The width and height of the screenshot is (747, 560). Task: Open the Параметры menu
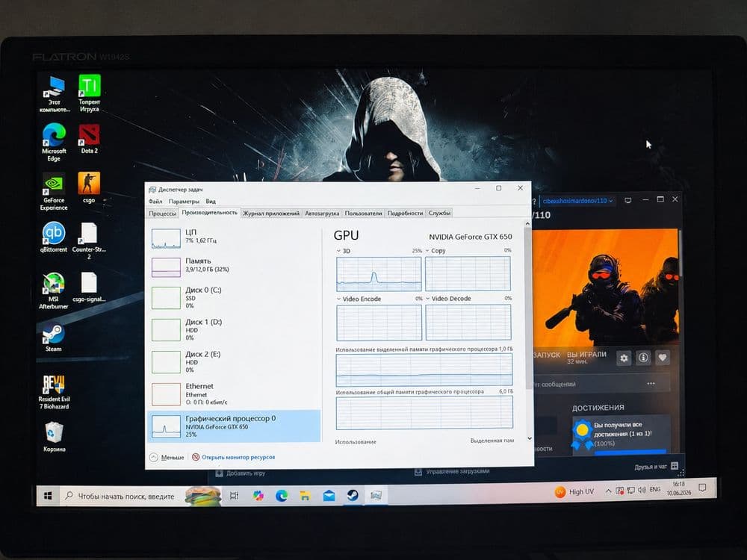[x=184, y=202]
